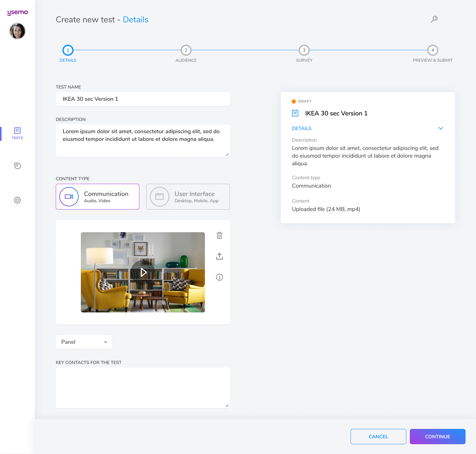
Task: Open settings gear in sidebar
Action: point(17,200)
